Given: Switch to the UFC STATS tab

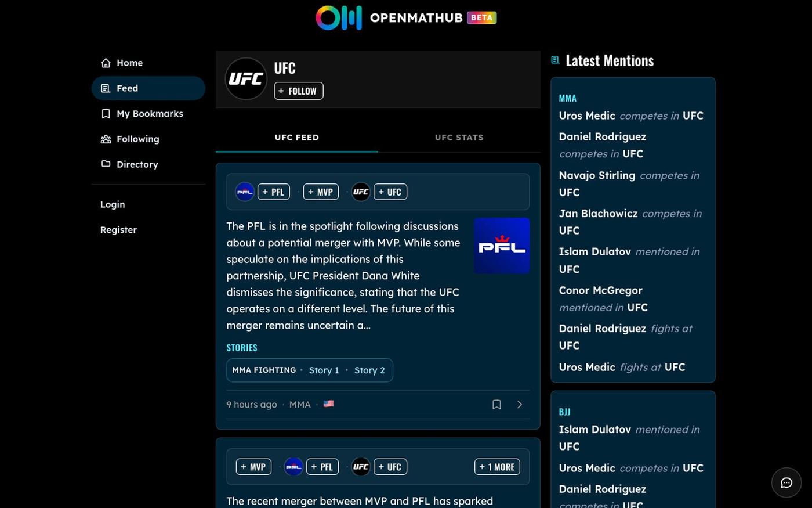Looking at the screenshot, I should [x=459, y=138].
